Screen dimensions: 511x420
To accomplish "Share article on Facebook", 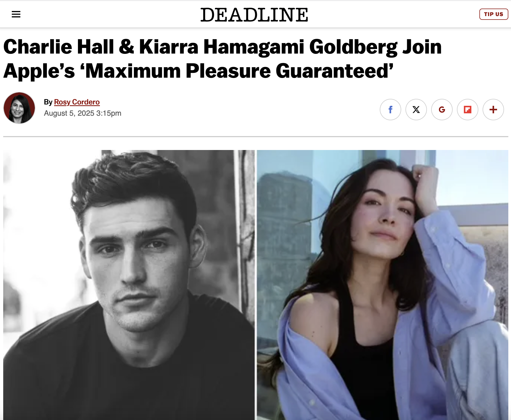I will coord(390,110).
